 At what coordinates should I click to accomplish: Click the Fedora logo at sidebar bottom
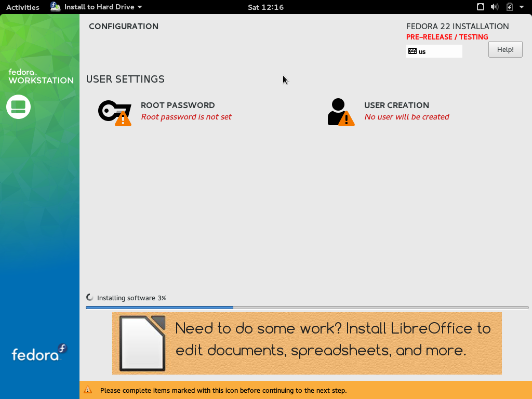point(39,353)
